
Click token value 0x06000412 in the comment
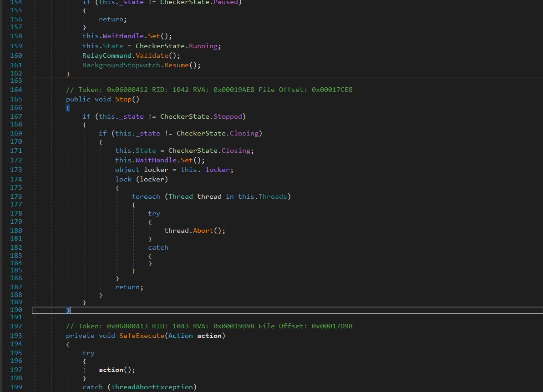click(x=127, y=90)
